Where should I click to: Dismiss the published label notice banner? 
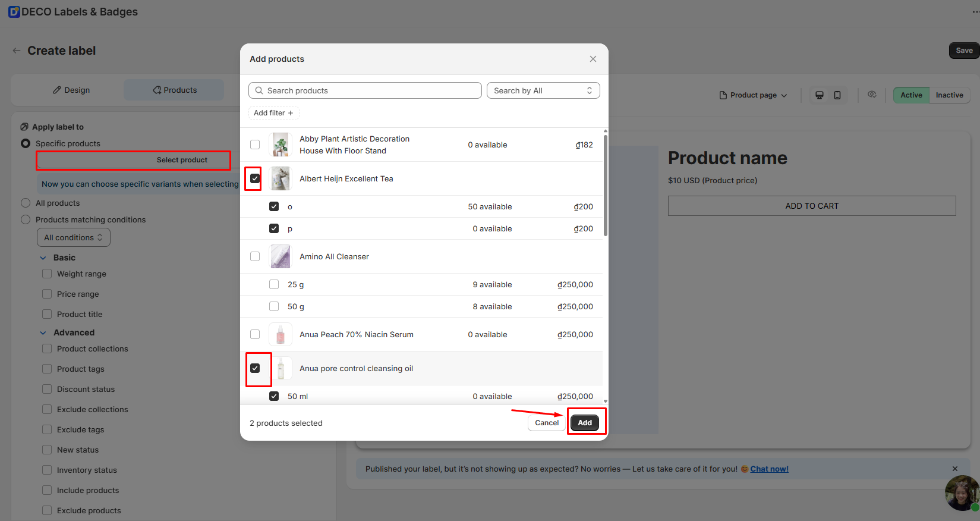(x=954, y=469)
